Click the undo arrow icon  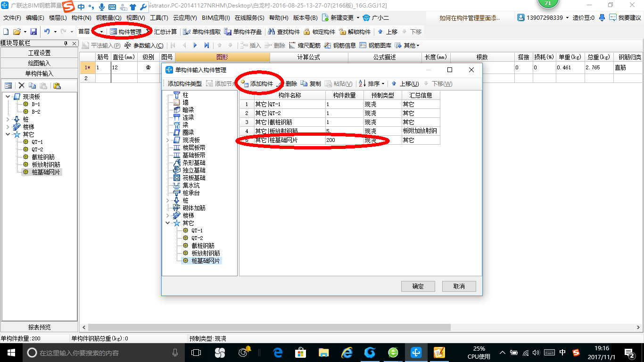click(47, 32)
